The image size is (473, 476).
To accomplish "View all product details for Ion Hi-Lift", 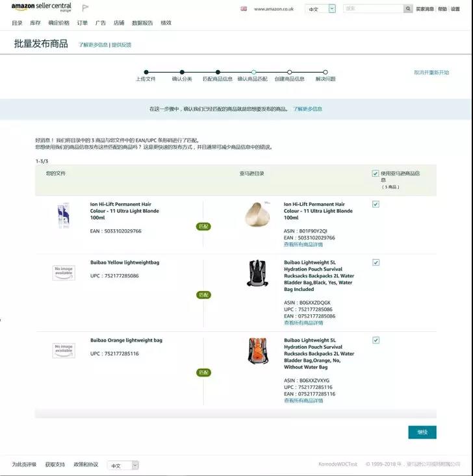I will pos(303,244).
